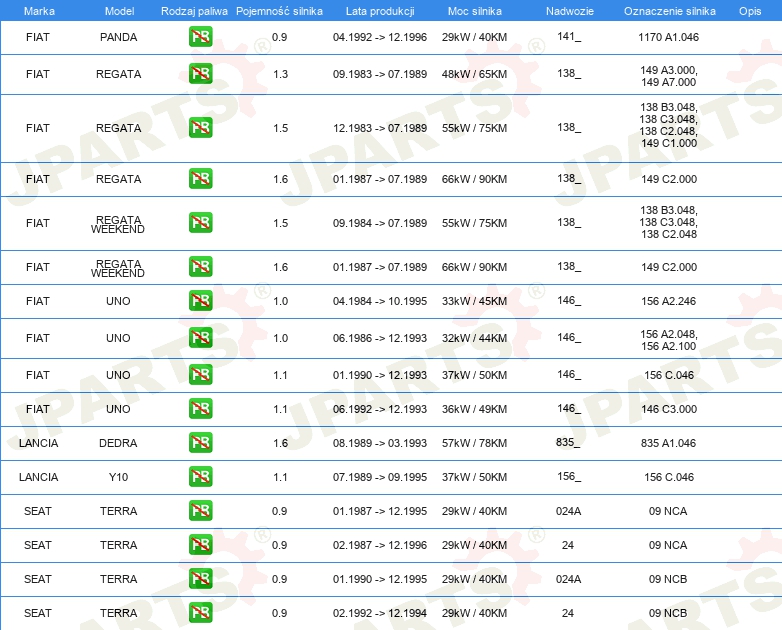Image resolution: width=782 pixels, height=630 pixels.
Task: Select the PANDA model cell
Action: coord(119,37)
